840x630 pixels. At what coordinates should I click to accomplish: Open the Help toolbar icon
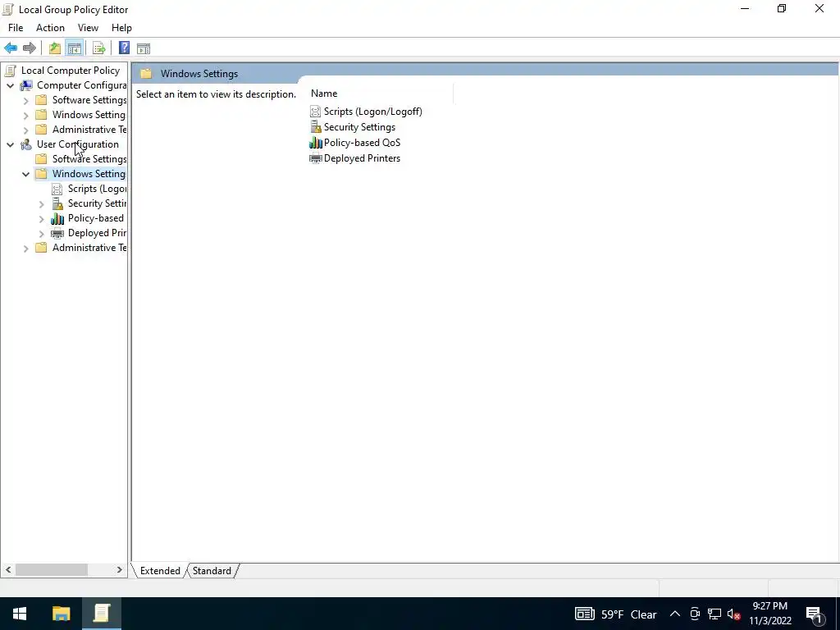click(124, 48)
